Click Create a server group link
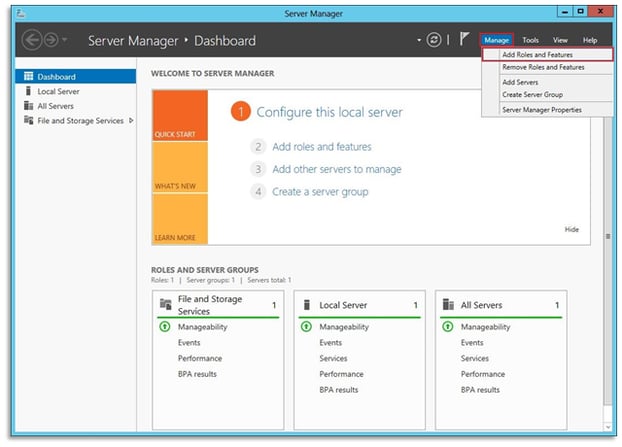Image resolution: width=622 pixels, height=447 pixels. coord(320,192)
